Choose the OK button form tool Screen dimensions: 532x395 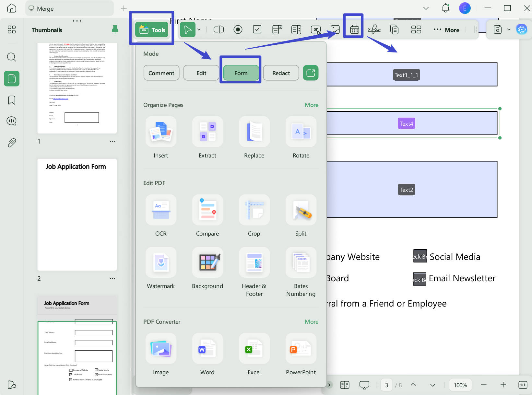pos(316,30)
